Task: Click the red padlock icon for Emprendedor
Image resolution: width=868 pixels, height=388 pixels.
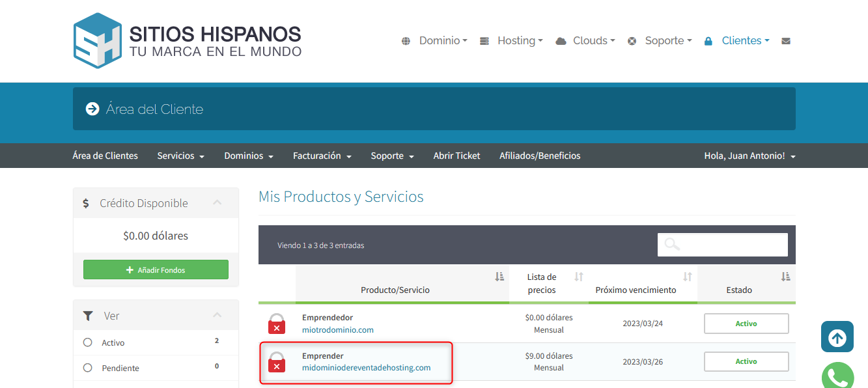Action: (277, 324)
